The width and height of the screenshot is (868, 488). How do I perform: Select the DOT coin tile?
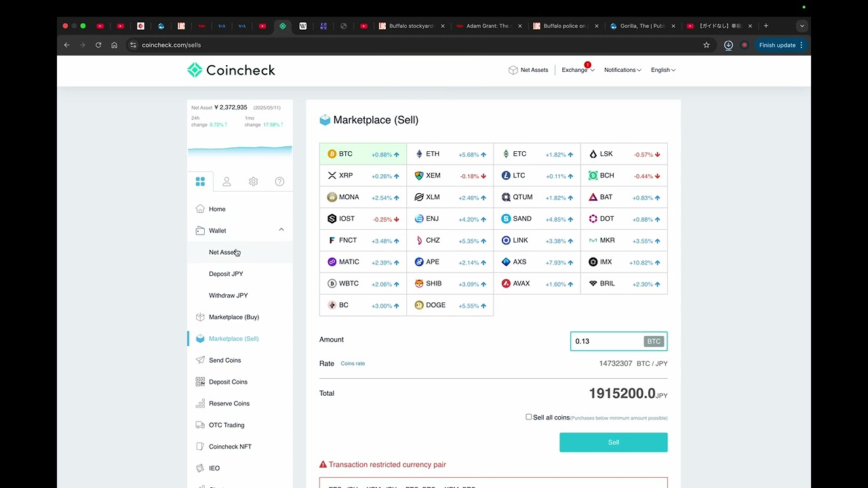624,219
